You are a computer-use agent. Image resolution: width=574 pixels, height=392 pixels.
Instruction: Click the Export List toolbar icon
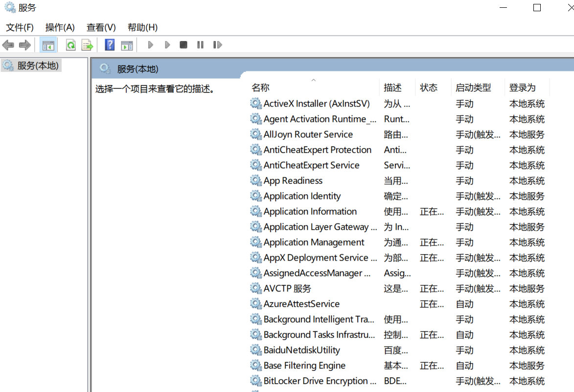coord(88,45)
